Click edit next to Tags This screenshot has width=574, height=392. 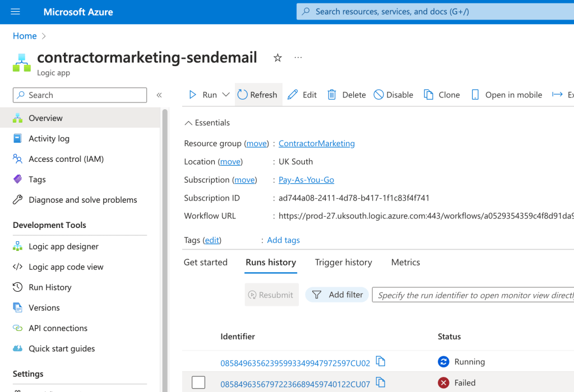coord(212,240)
